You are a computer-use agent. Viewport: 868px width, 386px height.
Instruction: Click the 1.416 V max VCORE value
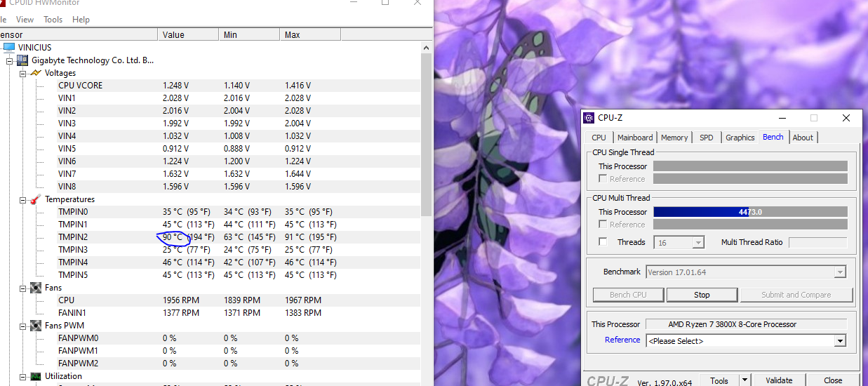298,86
